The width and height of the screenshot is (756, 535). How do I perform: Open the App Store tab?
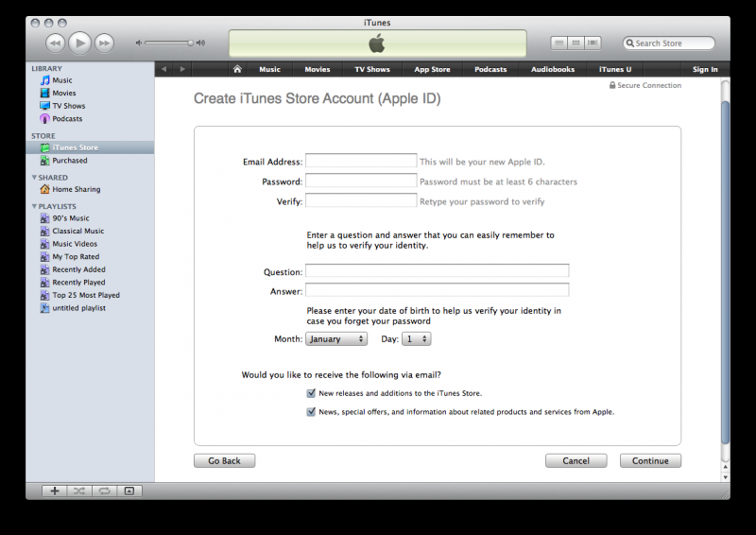[x=432, y=69]
